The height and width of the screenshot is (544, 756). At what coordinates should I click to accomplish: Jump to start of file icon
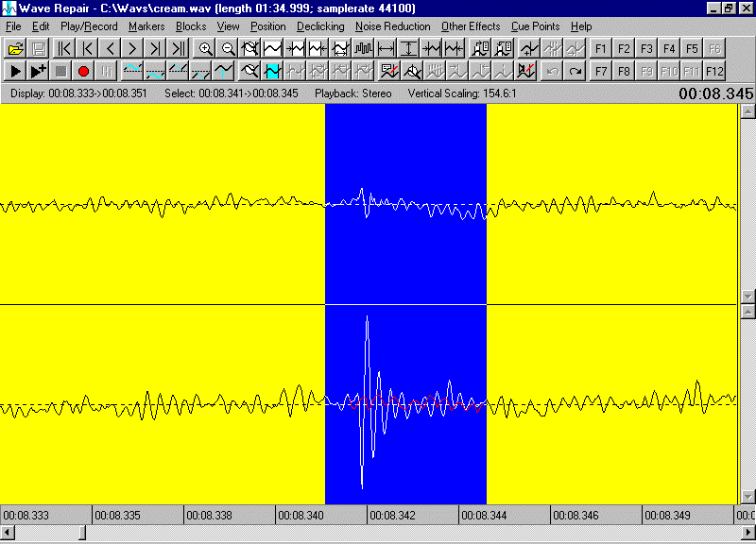pos(64,48)
